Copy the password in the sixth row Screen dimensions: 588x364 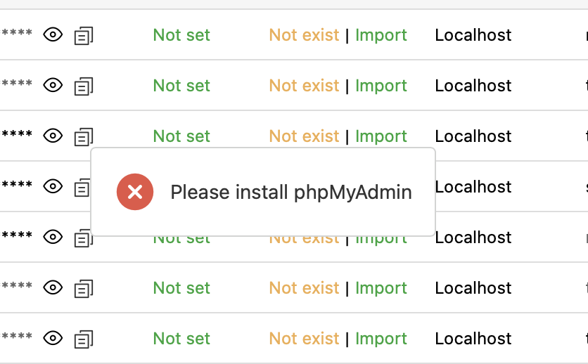(84, 288)
